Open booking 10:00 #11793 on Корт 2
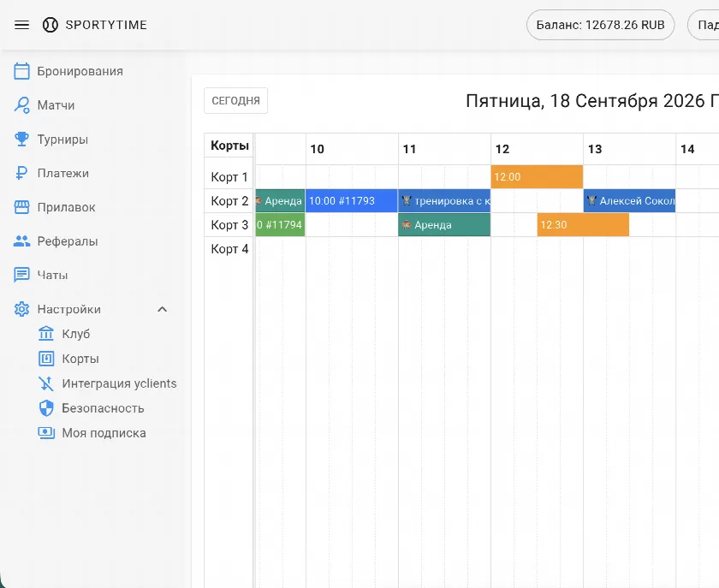 coord(352,200)
